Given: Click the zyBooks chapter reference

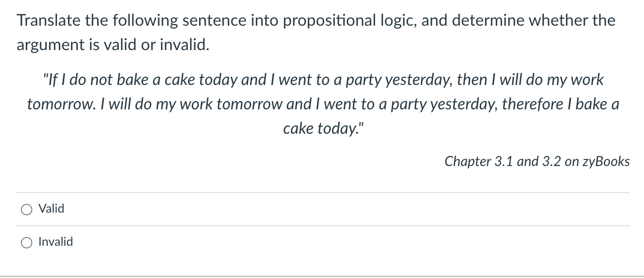Looking at the screenshot, I should tap(537, 161).
